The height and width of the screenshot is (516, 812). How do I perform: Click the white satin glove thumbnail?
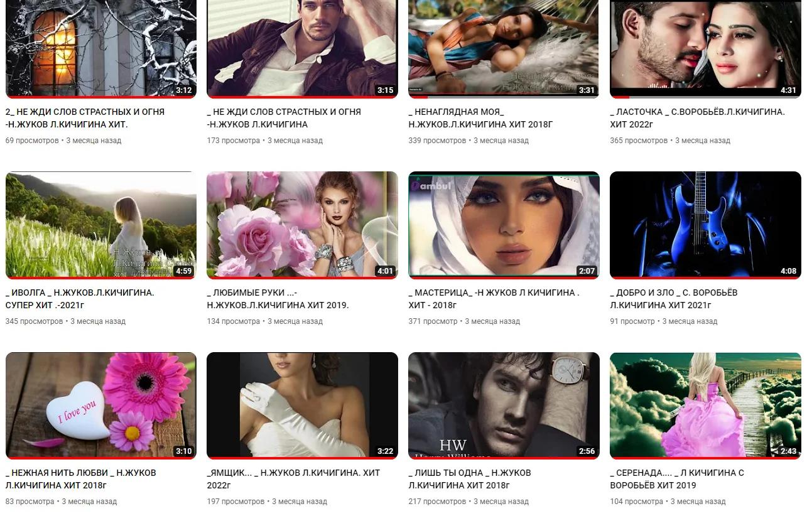[x=302, y=406]
